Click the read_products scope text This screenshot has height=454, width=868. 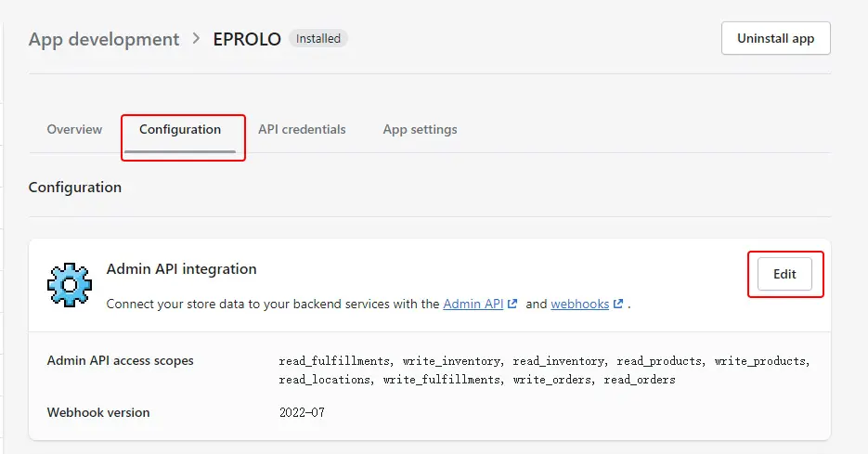coord(659,361)
